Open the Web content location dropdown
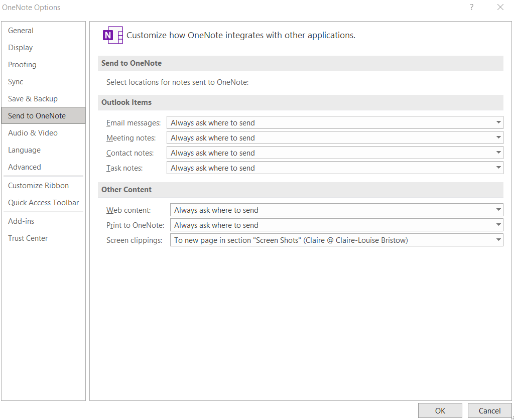This screenshot has width=514, height=420. click(336, 210)
